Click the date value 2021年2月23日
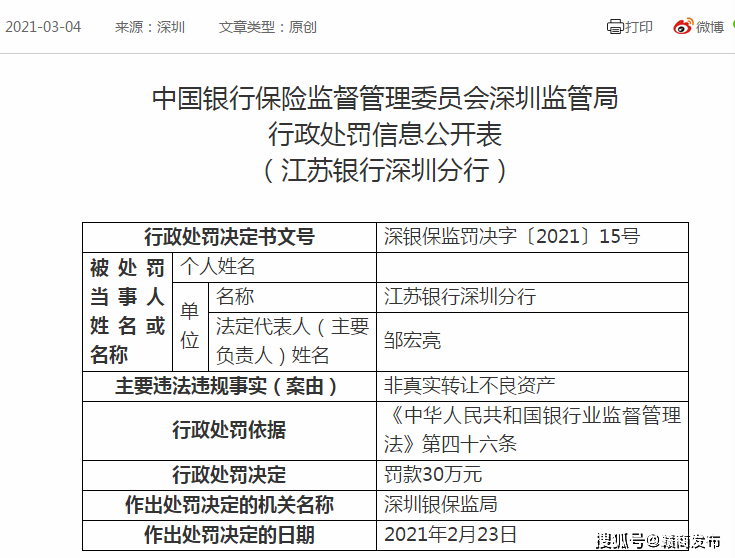The width and height of the screenshot is (735, 558). 450,535
